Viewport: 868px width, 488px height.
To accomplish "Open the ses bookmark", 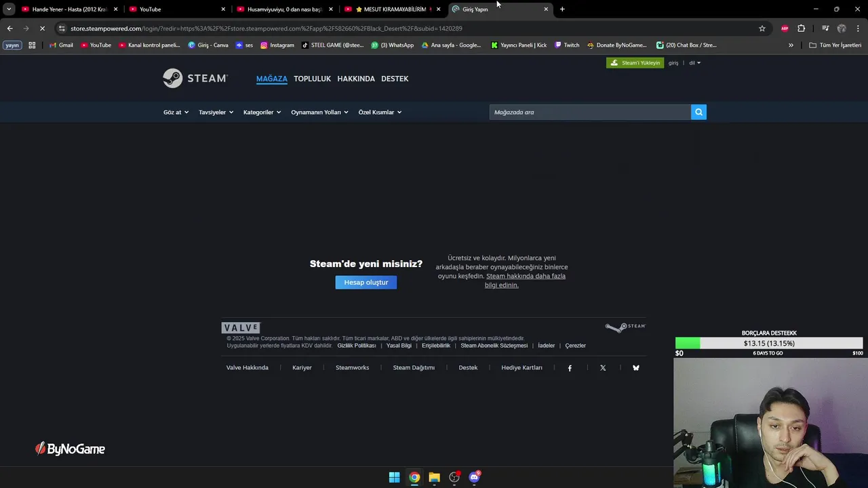I will pyautogui.click(x=244, y=45).
